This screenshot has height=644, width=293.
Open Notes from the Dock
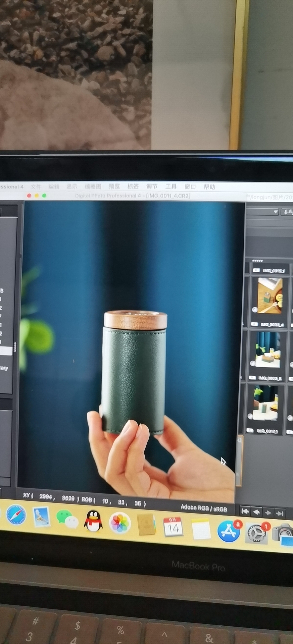[201, 529]
